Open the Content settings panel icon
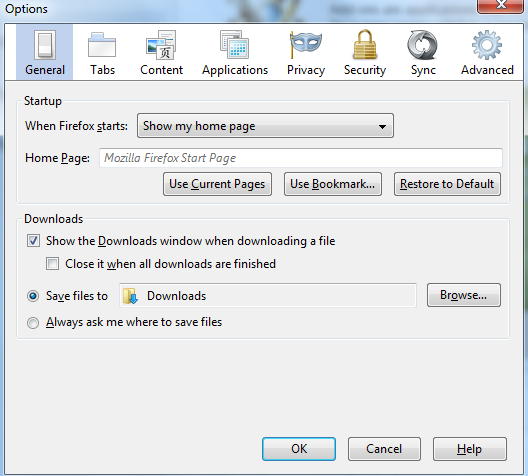The image size is (528, 476). (x=161, y=45)
